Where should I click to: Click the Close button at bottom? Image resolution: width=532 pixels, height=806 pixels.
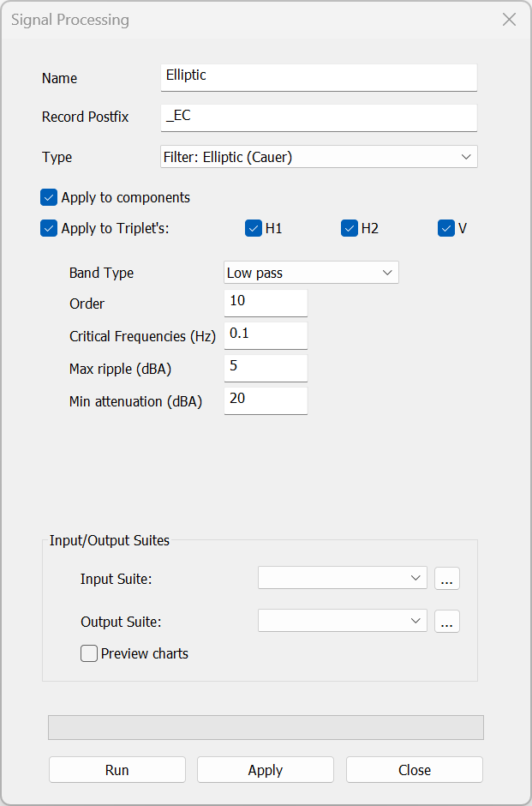[415, 770]
